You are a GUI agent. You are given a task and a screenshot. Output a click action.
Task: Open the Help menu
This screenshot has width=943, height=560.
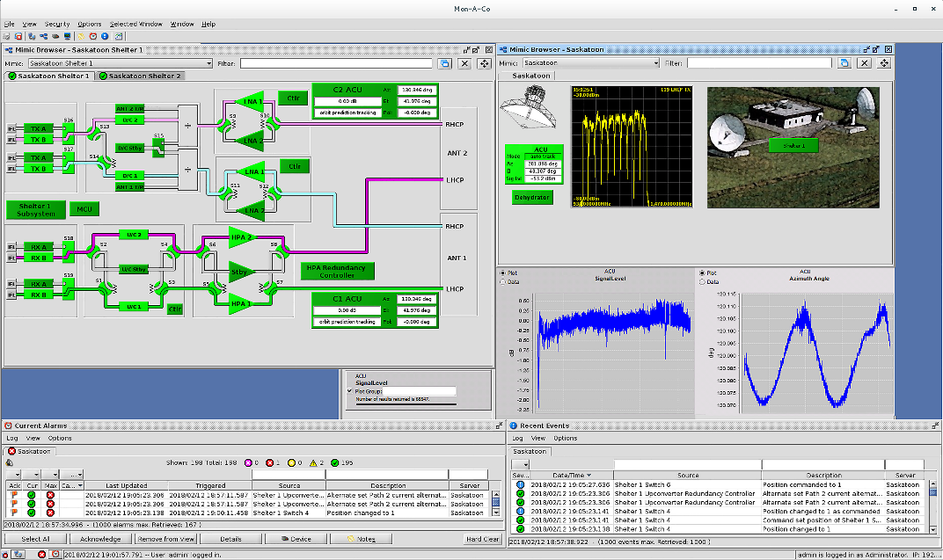pos(208,24)
